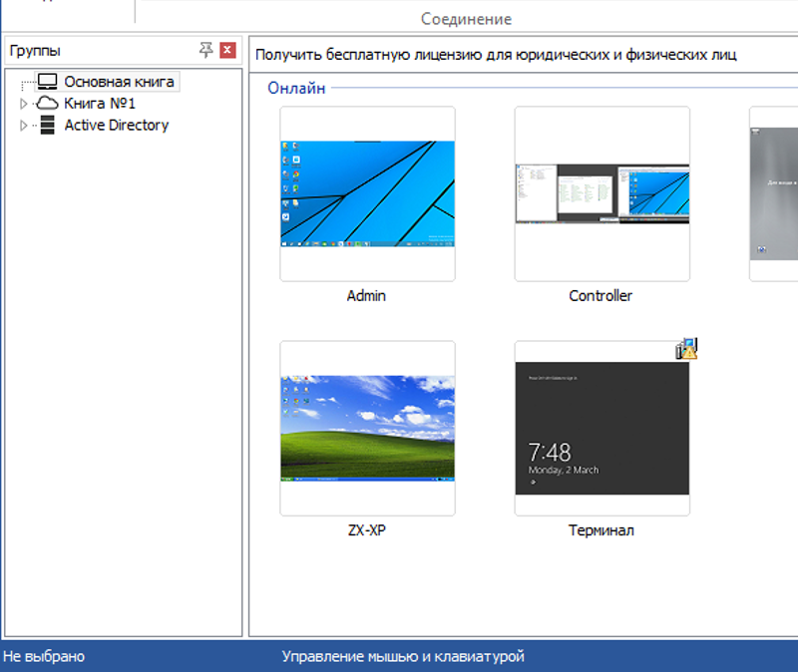
Task: Pin the Группы panel
Action: tap(205, 50)
